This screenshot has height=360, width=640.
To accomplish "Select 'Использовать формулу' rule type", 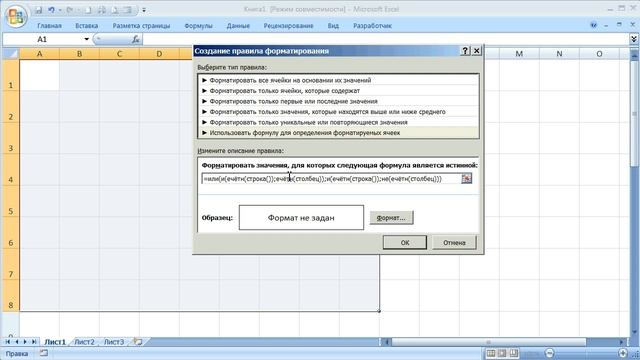I will [x=338, y=133].
